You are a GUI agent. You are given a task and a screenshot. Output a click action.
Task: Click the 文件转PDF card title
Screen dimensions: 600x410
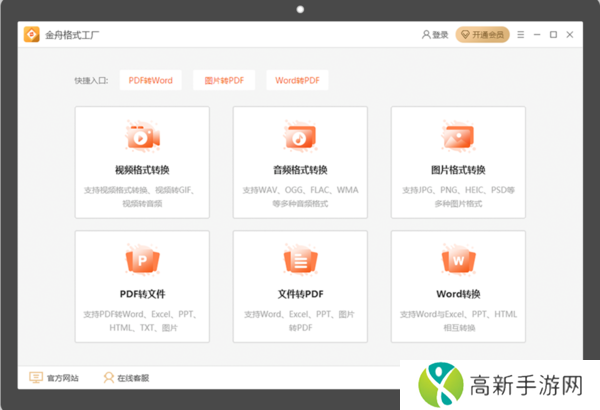point(300,294)
